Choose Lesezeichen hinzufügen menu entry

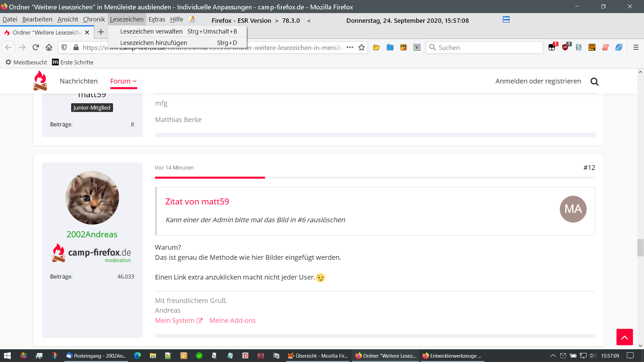click(x=154, y=43)
